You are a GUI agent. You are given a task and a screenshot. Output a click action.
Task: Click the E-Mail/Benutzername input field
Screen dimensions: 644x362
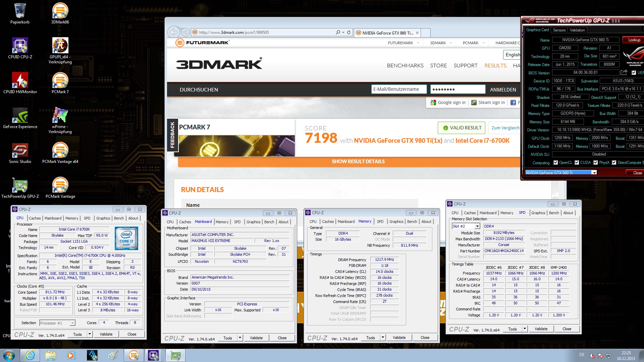pos(399,89)
